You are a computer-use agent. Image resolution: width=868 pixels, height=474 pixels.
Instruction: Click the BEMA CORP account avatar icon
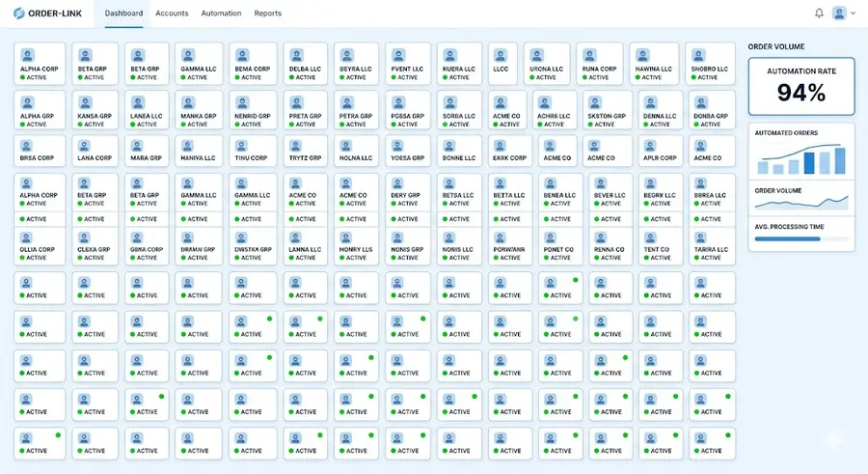tap(242, 55)
